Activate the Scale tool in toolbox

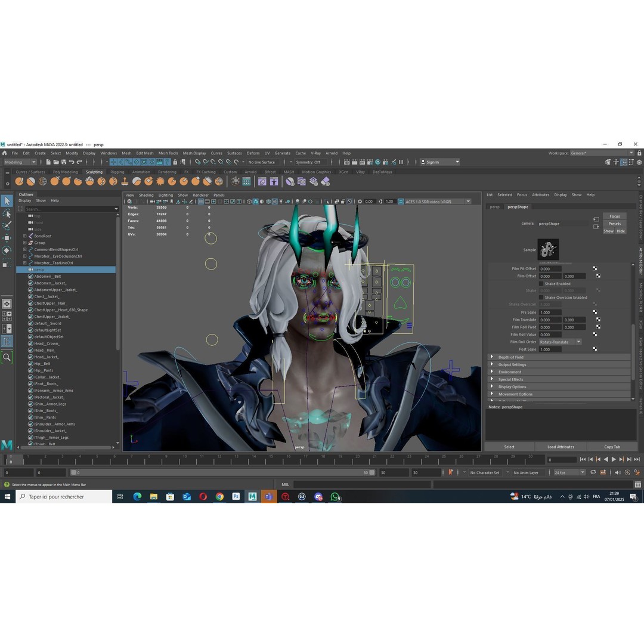(x=7, y=263)
